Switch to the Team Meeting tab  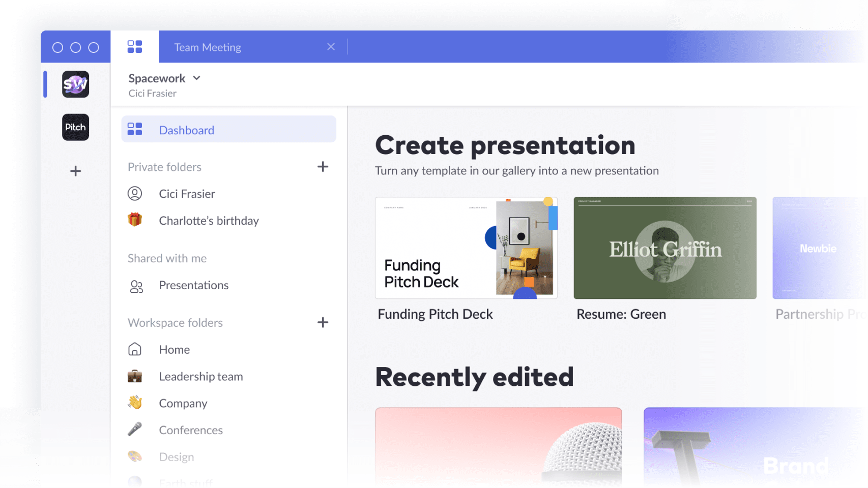[208, 47]
